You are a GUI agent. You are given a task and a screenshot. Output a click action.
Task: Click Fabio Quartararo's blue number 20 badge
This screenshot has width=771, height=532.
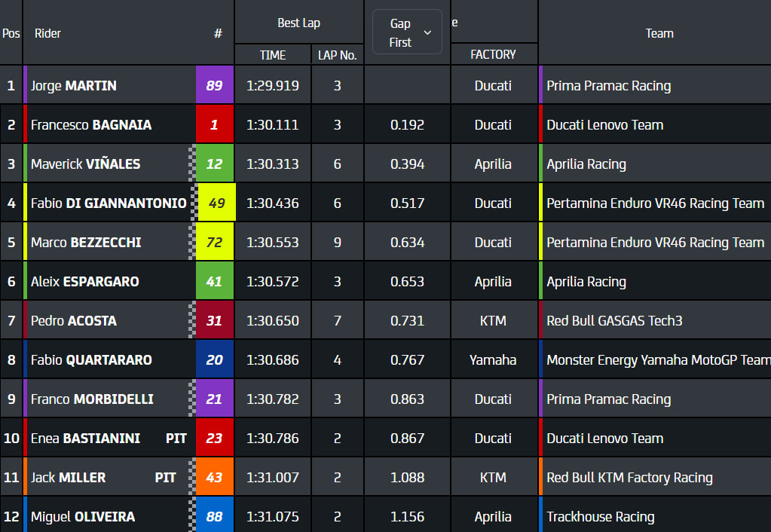pos(215,360)
